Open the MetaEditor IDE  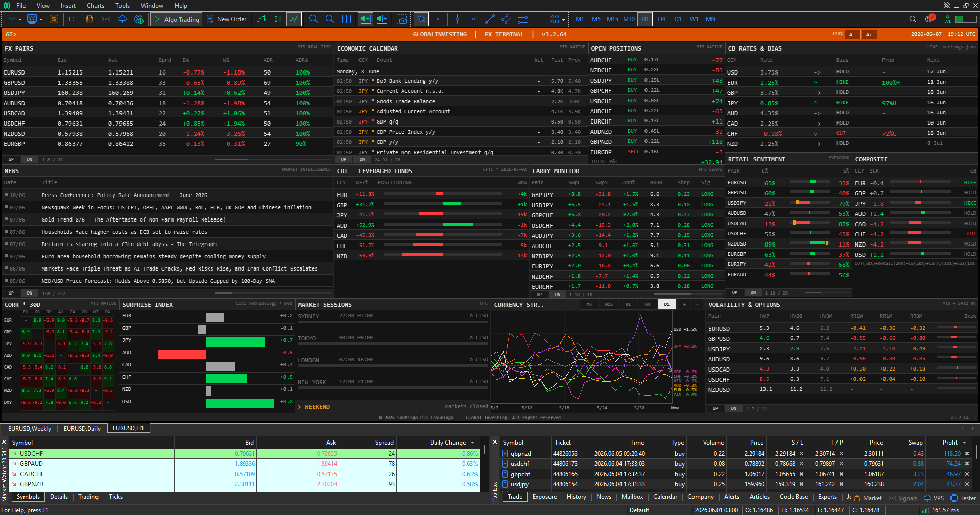click(x=73, y=19)
